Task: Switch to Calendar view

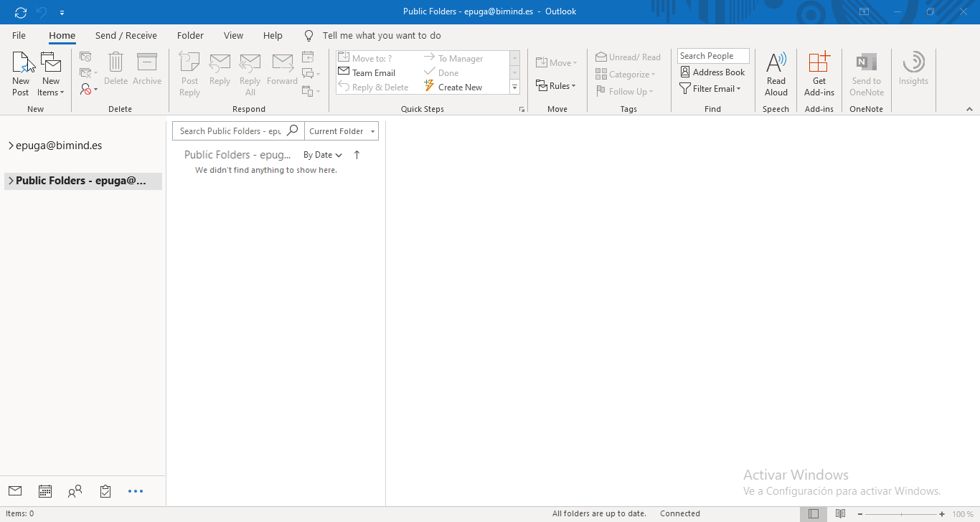Action: (45, 491)
